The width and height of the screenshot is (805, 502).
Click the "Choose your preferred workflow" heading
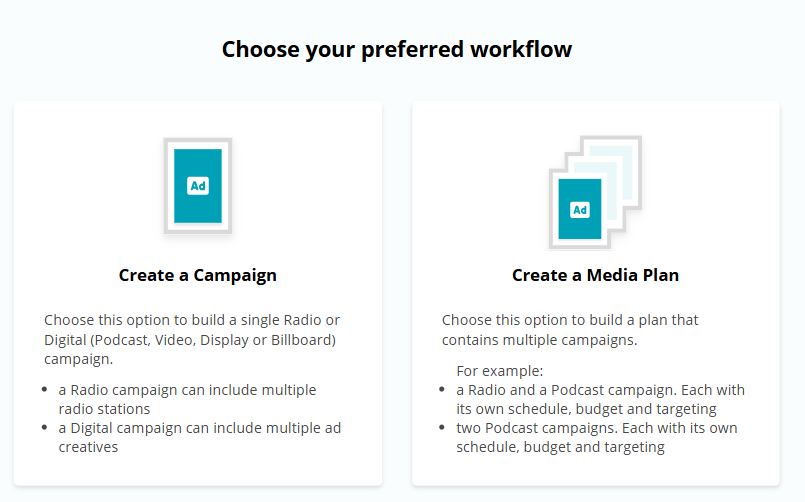(397, 49)
